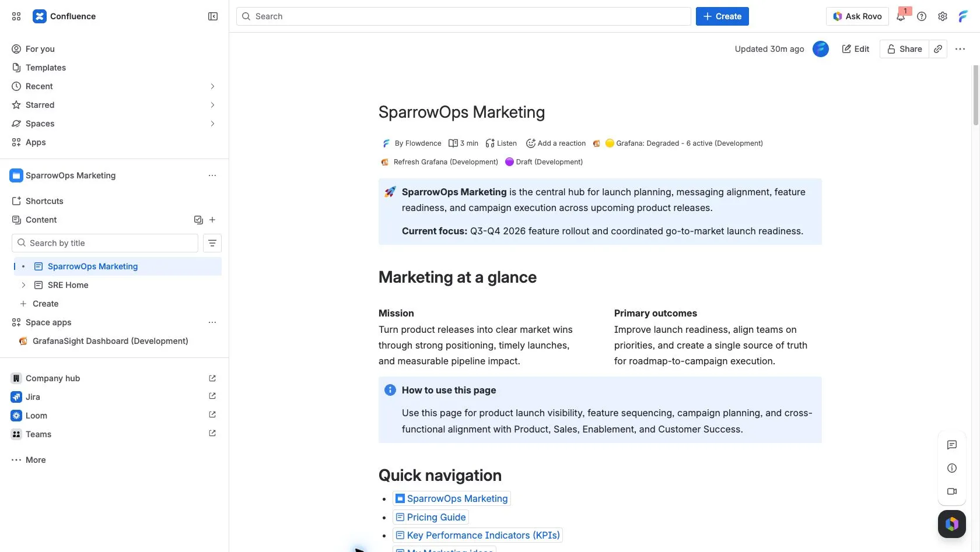Expand the Starred menu chevron
The image size is (980, 552).
click(x=212, y=105)
